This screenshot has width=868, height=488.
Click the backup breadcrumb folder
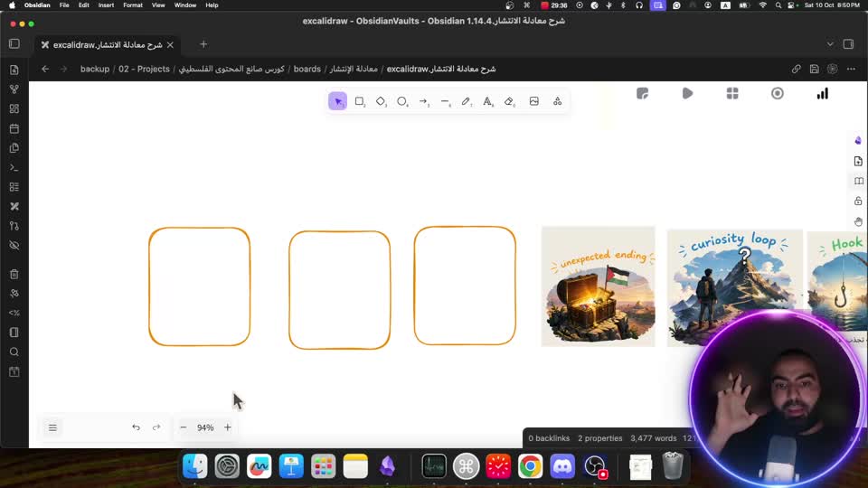pyautogui.click(x=95, y=70)
